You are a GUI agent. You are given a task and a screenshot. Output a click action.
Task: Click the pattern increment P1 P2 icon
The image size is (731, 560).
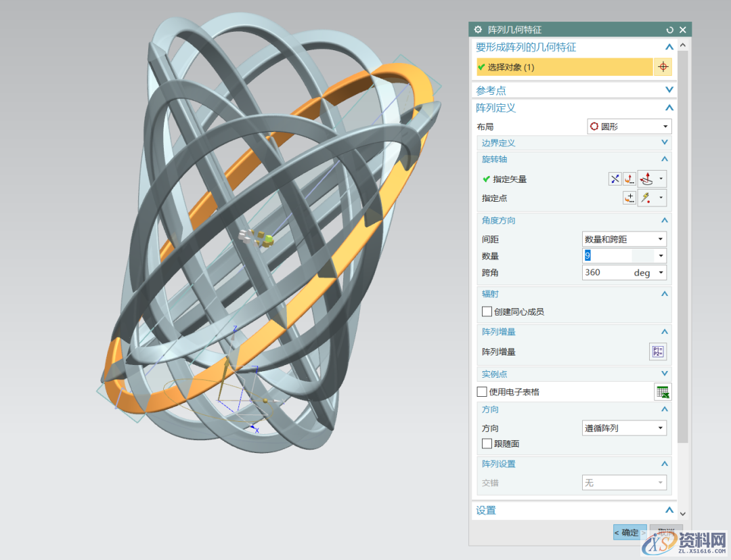coord(657,351)
